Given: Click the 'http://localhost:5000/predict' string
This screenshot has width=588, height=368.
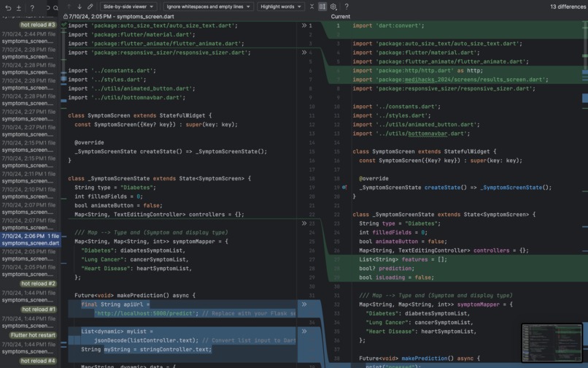Looking at the screenshot, I should [x=144, y=313].
